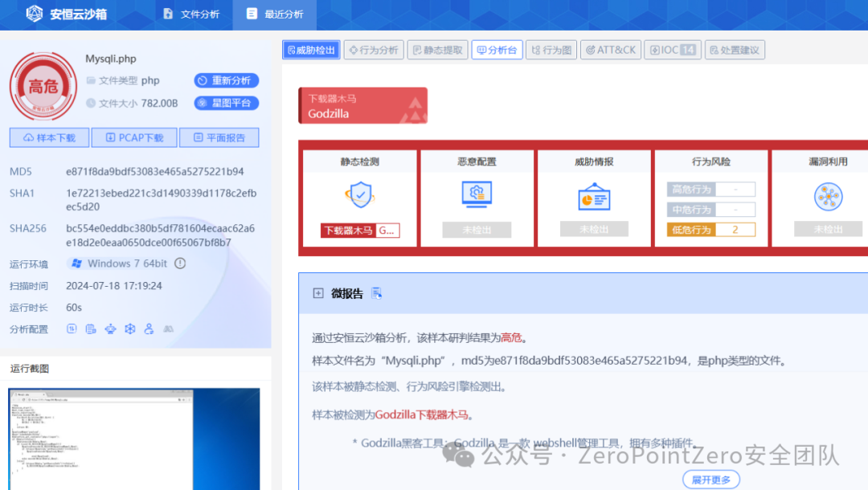The width and height of the screenshot is (868, 490).
Task: Click the PCAP下载 button
Action: 134,137
